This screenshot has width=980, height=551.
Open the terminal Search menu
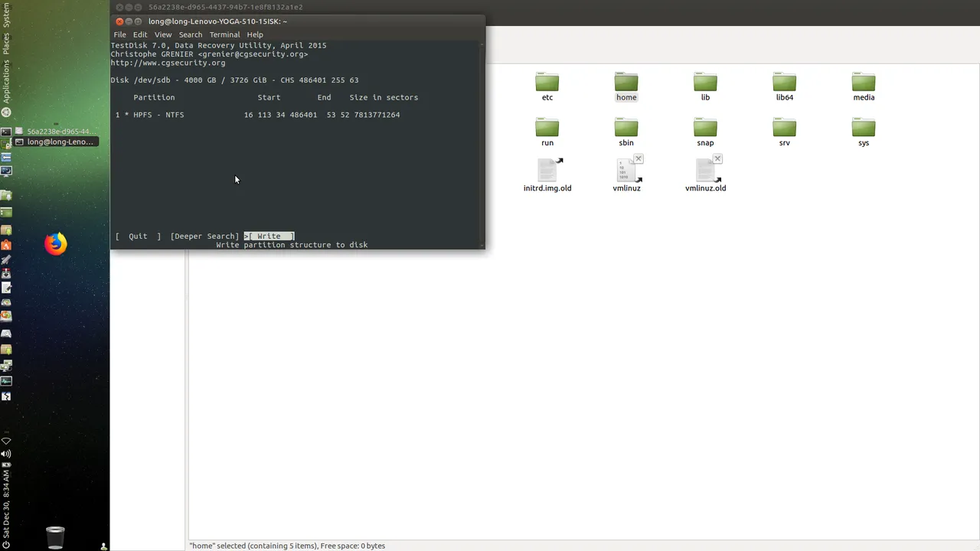191,34
